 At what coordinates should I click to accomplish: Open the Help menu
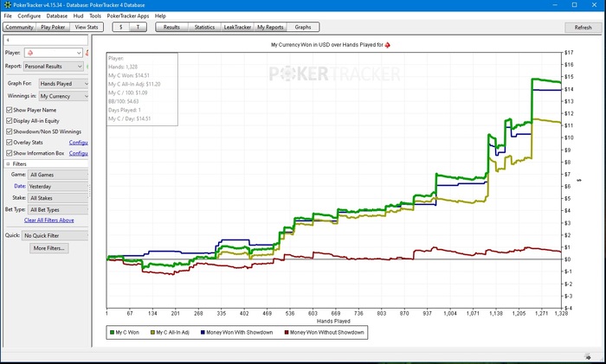point(160,16)
